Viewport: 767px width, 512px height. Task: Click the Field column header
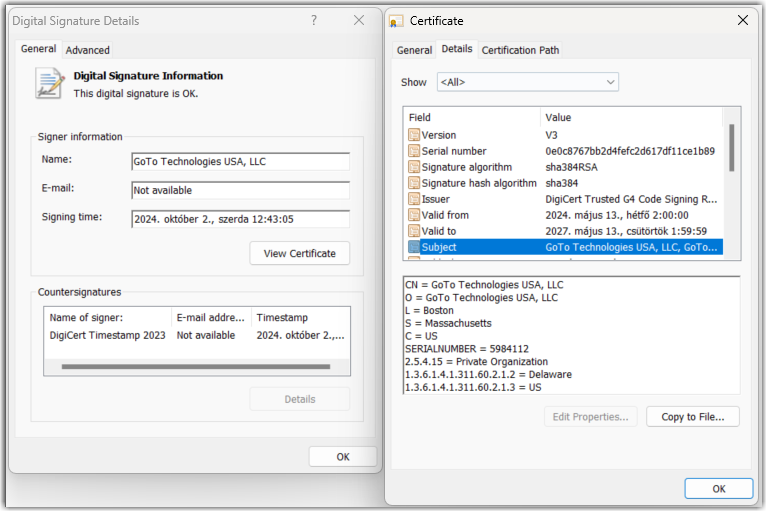(x=472, y=117)
